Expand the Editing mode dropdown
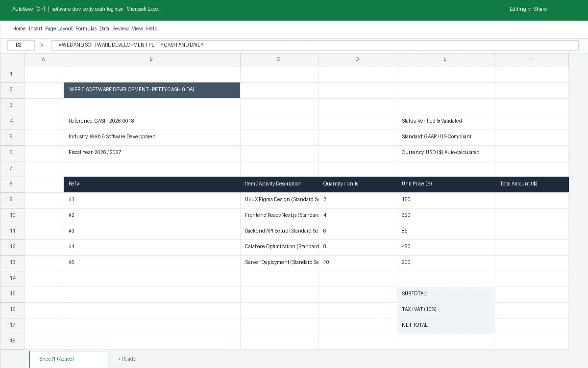The width and height of the screenshot is (588, 368). coord(520,9)
